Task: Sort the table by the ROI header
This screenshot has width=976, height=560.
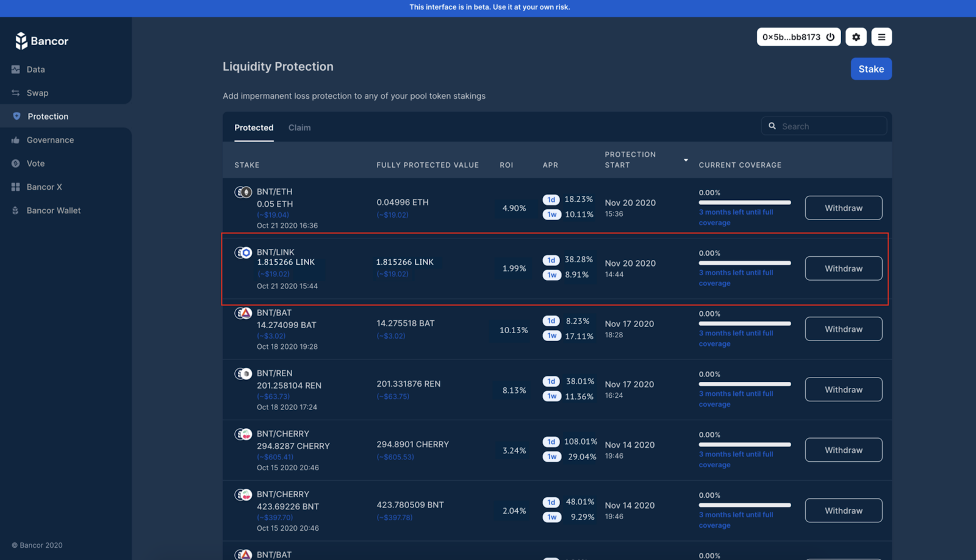Action: [506, 165]
